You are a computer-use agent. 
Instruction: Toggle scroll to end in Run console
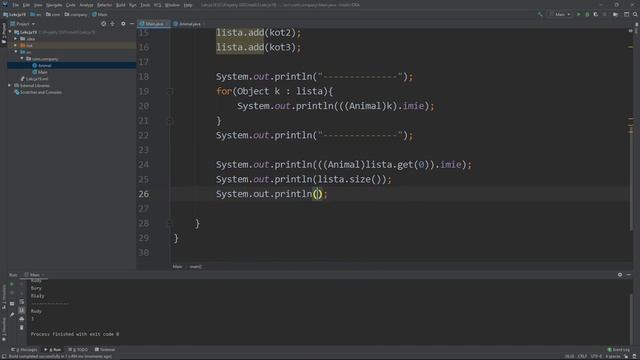pyautogui.click(x=22, y=310)
